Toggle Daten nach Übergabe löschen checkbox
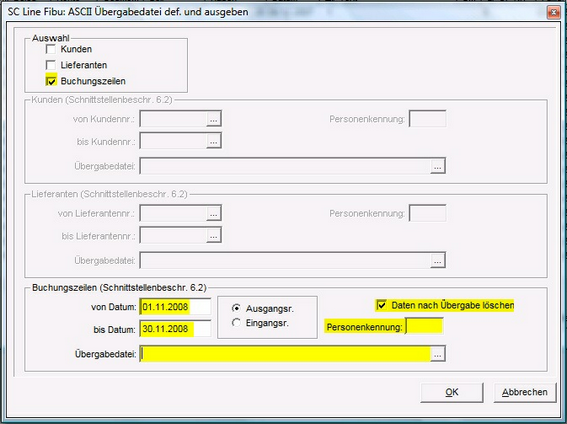 pyautogui.click(x=381, y=305)
